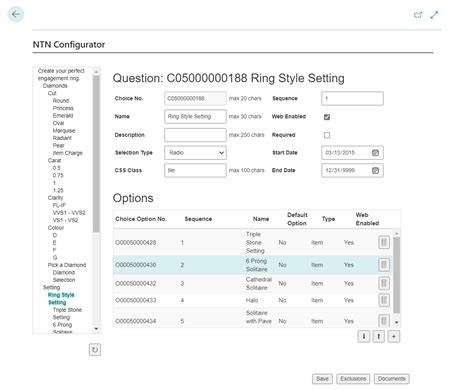The image size is (474, 390).
Task: Refresh the configurator tree
Action: coord(95,350)
